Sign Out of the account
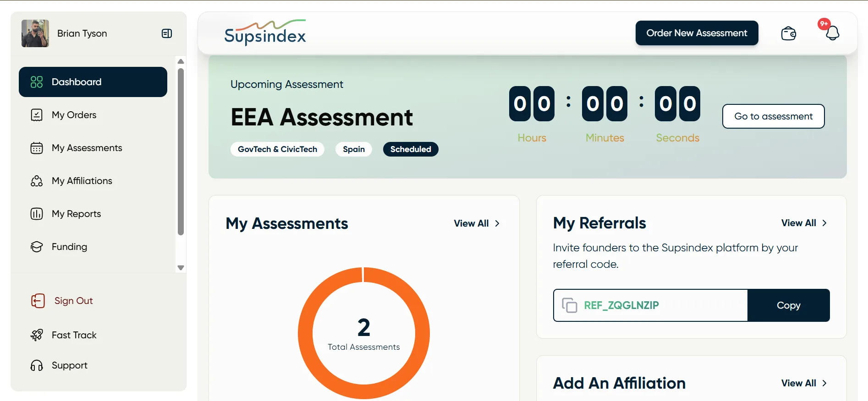 click(73, 301)
